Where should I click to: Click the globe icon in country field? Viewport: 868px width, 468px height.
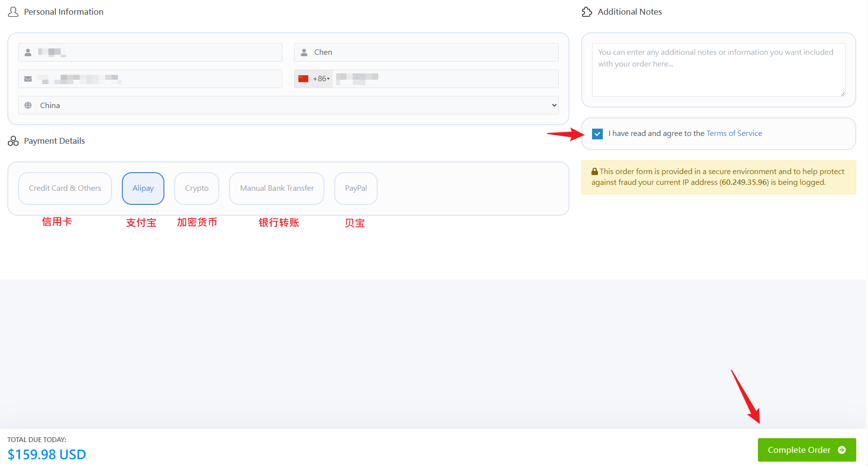point(28,106)
